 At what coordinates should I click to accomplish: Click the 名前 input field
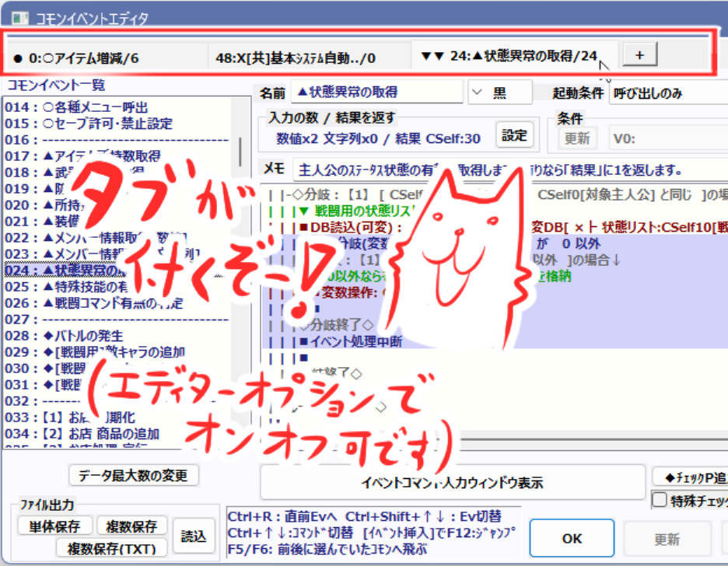pos(377,92)
